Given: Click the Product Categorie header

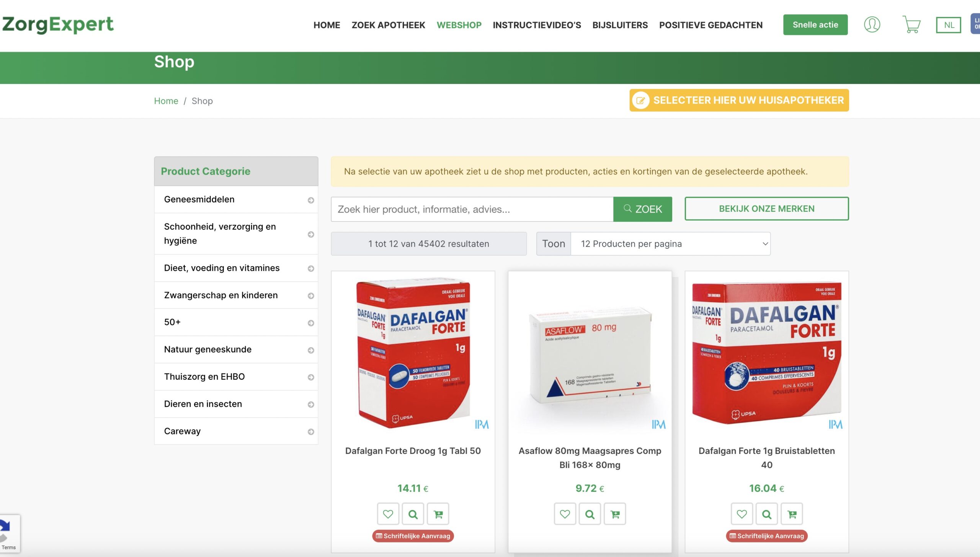Looking at the screenshot, I should (236, 171).
